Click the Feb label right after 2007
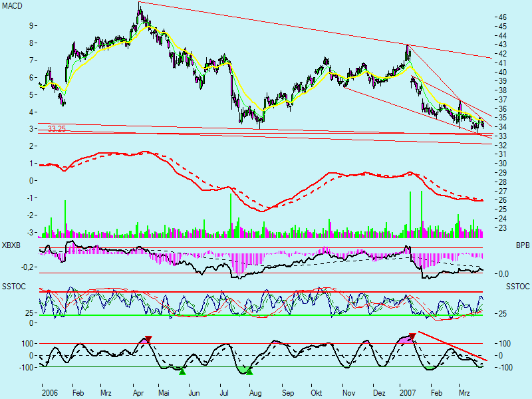The height and width of the screenshot is (399, 532). [x=437, y=393]
